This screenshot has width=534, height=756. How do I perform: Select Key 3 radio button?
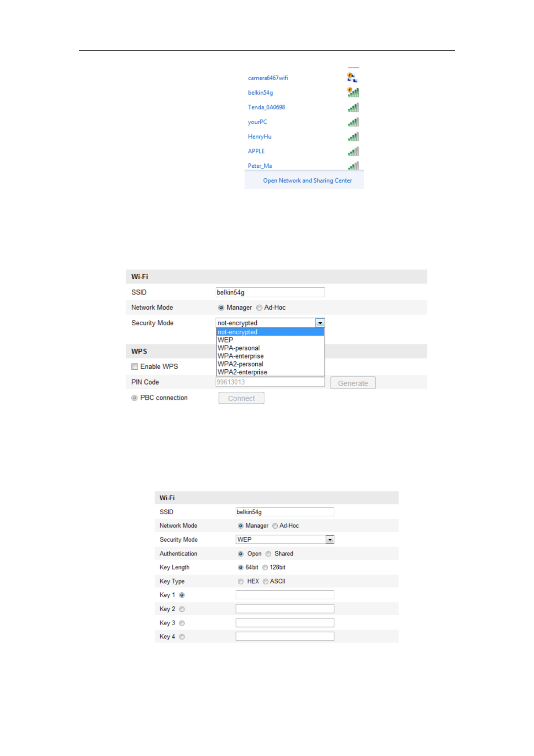click(181, 623)
